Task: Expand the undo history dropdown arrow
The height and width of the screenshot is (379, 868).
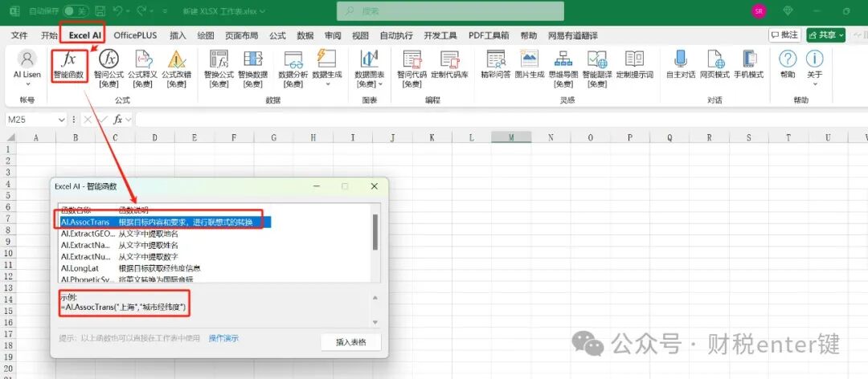Action: (x=128, y=11)
